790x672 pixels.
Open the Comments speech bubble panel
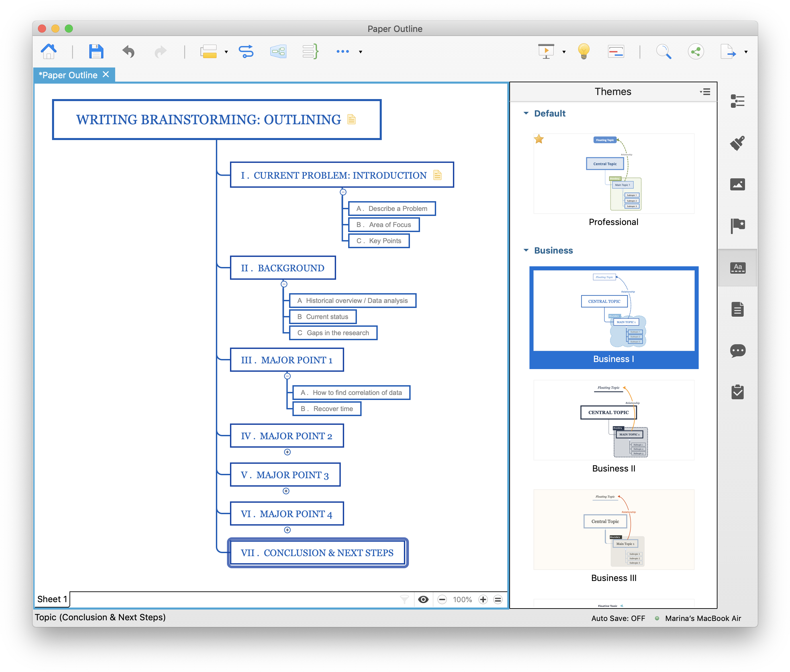[737, 351]
